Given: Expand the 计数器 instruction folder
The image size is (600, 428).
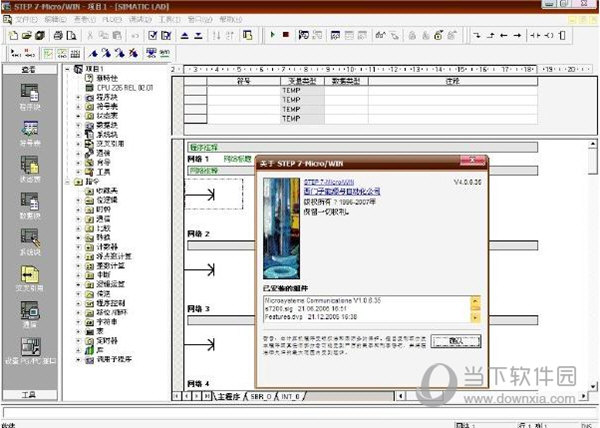Looking at the screenshot, I should click(x=78, y=247).
